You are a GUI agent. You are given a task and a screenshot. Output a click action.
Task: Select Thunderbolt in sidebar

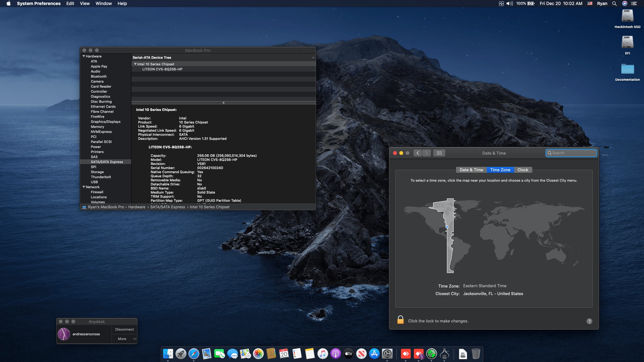pyautogui.click(x=101, y=177)
